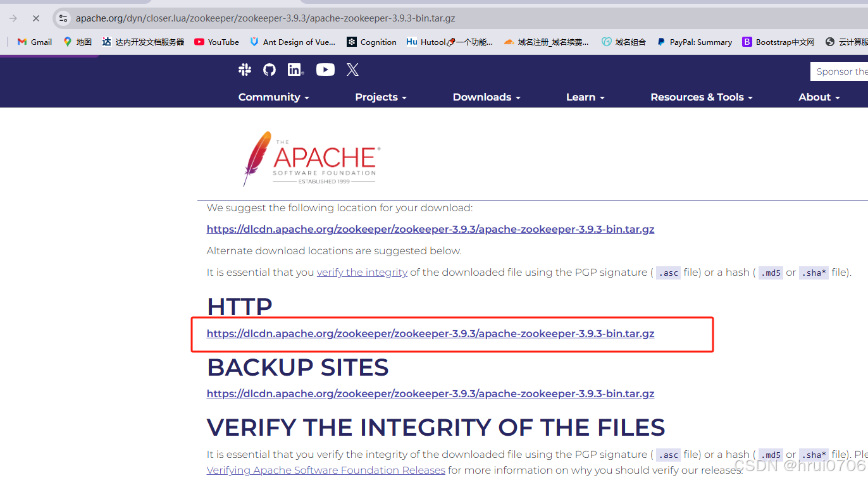Open "Verifying Apache Software Foundation Releases" link
Viewport: 868px width, 480px height.
[x=326, y=470]
